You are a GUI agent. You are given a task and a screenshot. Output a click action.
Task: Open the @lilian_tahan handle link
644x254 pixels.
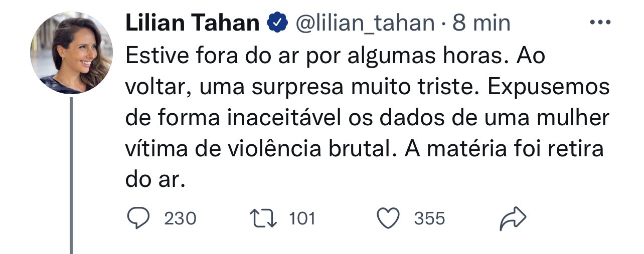(x=366, y=23)
